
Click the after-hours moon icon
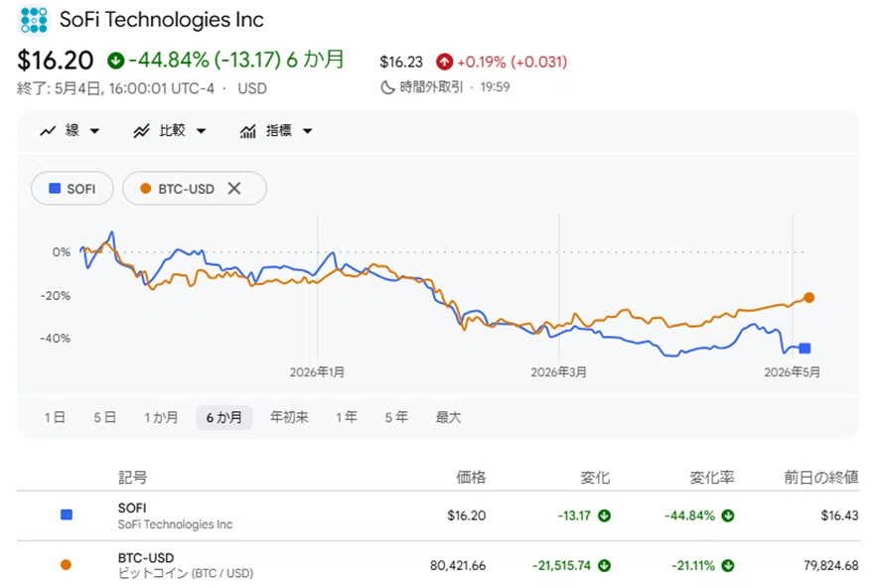click(x=387, y=87)
